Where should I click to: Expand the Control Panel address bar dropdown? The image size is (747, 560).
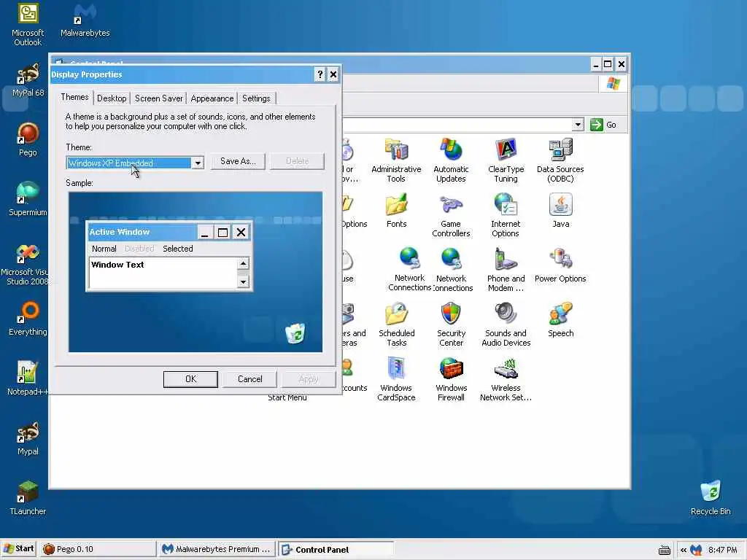pyautogui.click(x=578, y=125)
